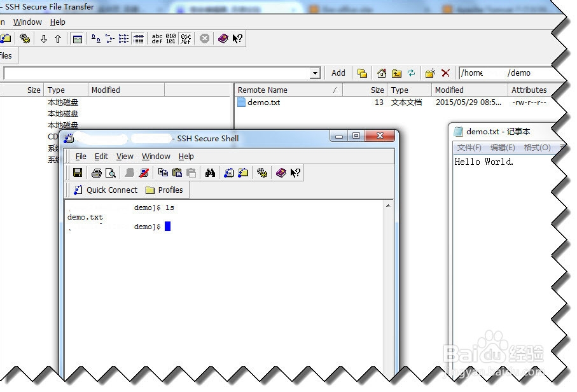Image resolution: width=577 pixels, height=392 pixels.
Task: Sort local pane by Modified column
Action: tap(126, 90)
